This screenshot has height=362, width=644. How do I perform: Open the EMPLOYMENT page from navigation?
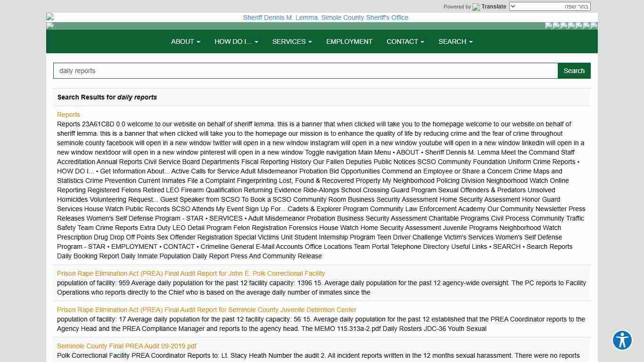349,41
